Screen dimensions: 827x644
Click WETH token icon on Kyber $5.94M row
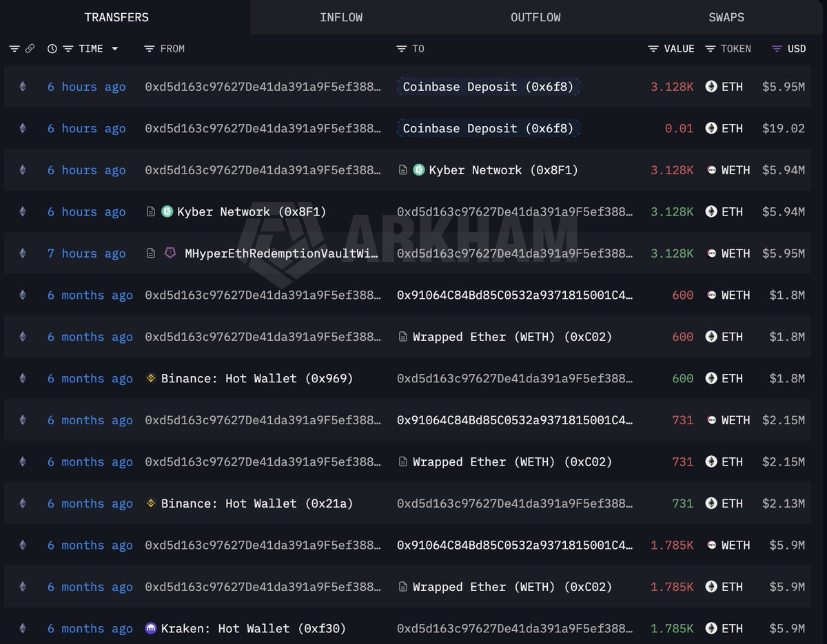point(711,170)
